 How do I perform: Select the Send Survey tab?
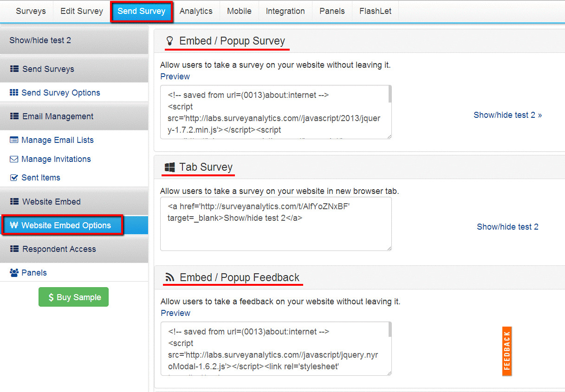[x=142, y=11]
